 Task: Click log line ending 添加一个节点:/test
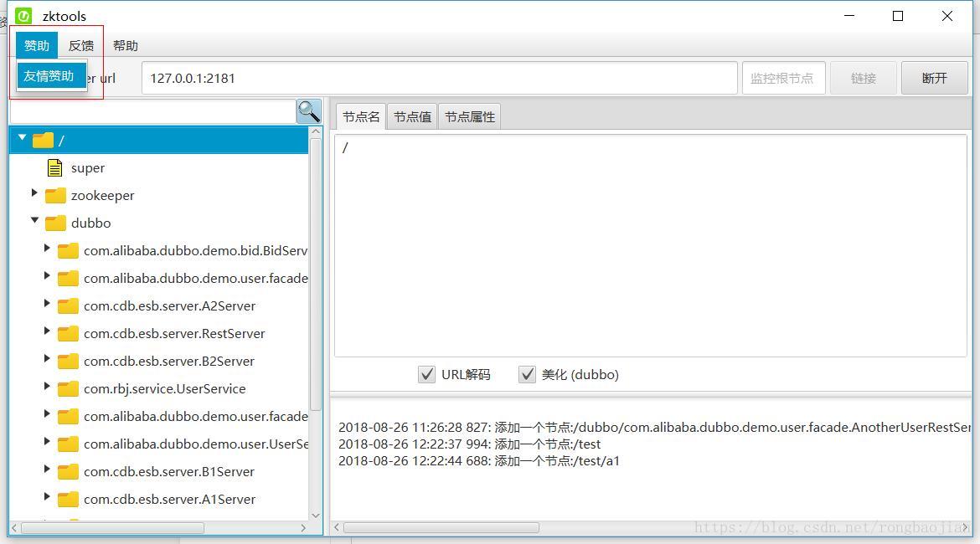469,444
